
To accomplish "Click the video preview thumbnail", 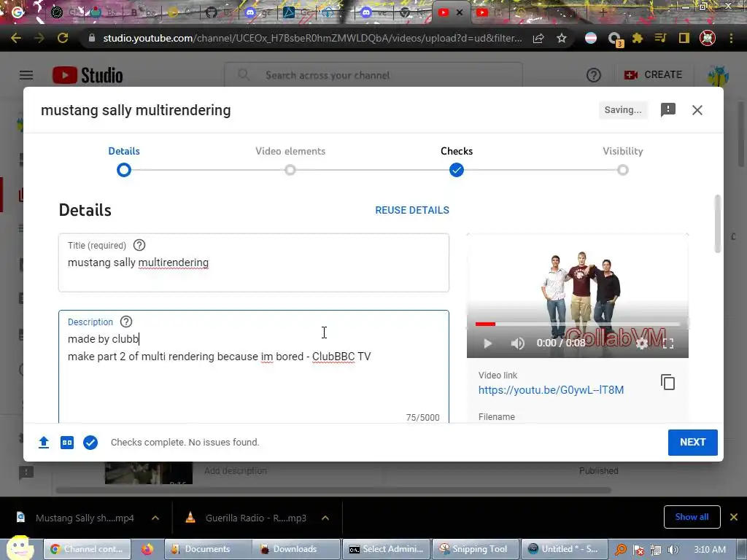I will click(578, 296).
